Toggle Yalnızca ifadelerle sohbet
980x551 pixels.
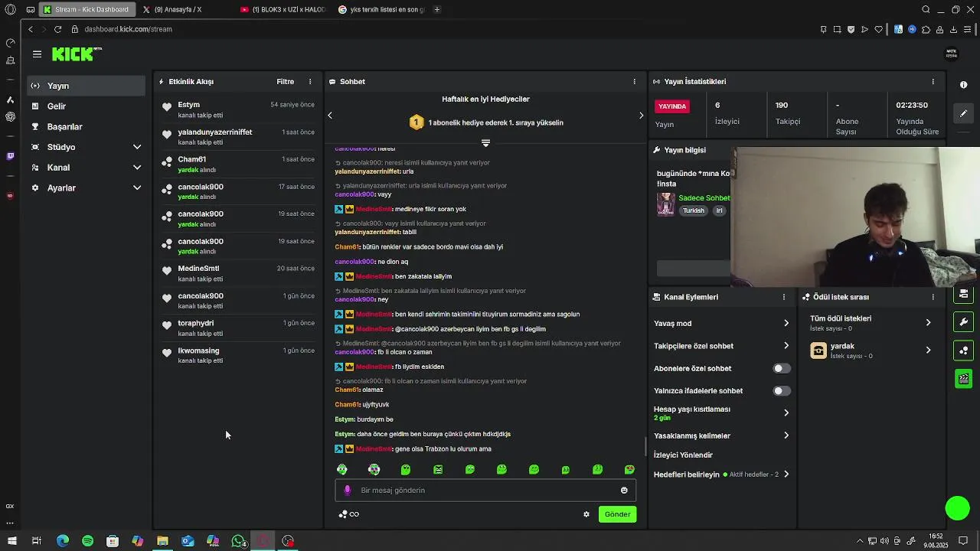[x=781, y=391]
